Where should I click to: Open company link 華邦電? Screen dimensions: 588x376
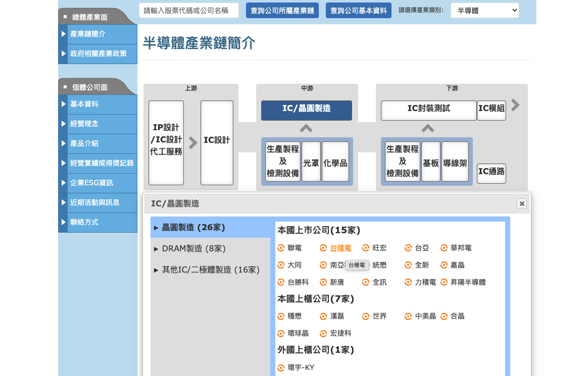461,248
